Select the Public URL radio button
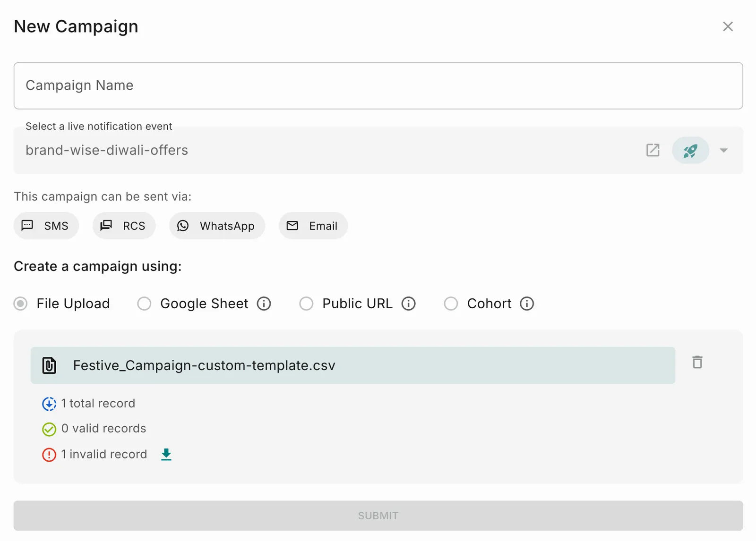 pos(306,304)
